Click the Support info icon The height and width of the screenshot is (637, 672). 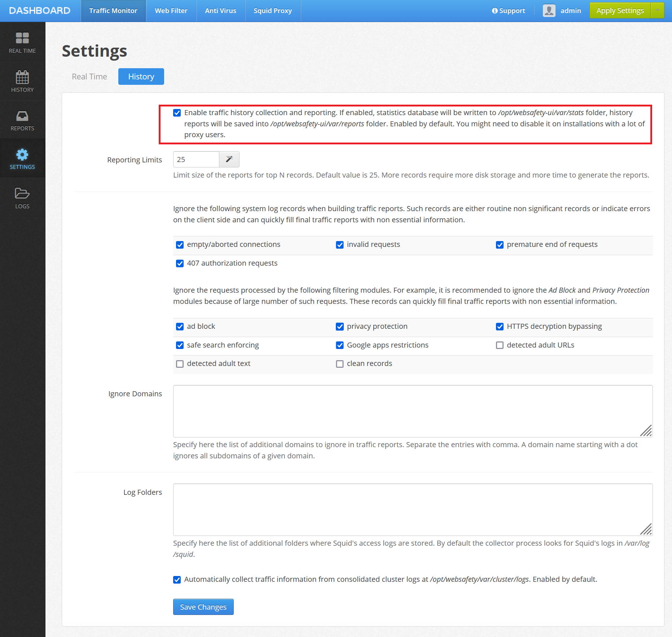(x=495, y=11)
